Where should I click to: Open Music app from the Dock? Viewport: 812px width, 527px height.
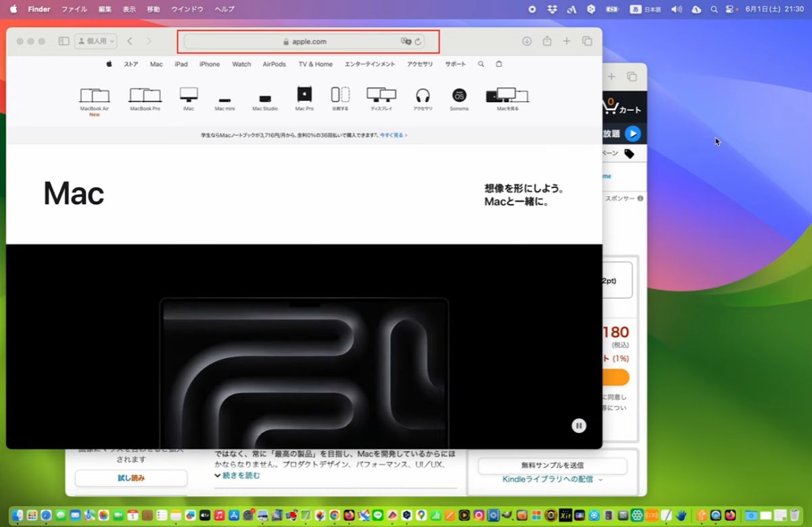pos(219,515)
